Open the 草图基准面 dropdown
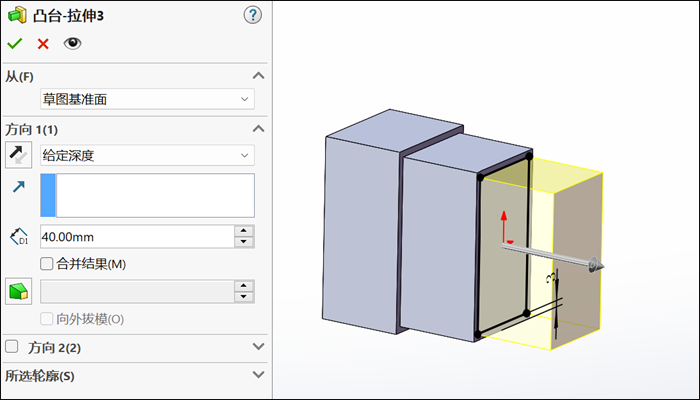This screenshot has width=700, height=400. pos(147,99)
